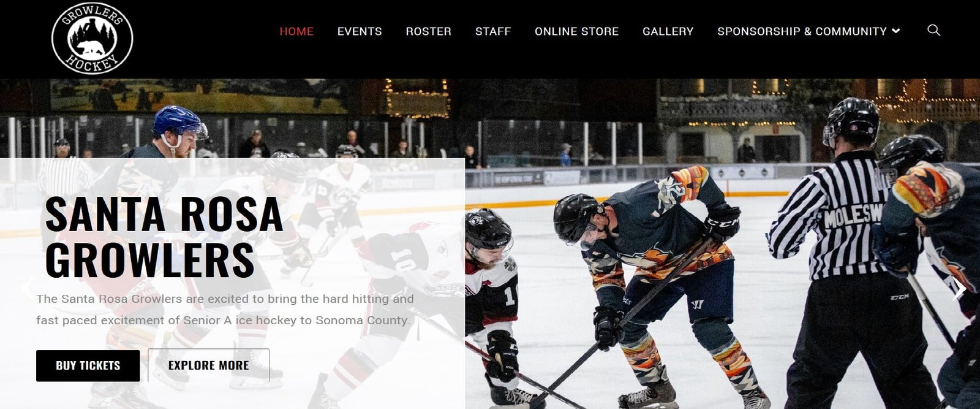980x409 pixels.
Task: Open the Events menu item
Action: (360, 31)
